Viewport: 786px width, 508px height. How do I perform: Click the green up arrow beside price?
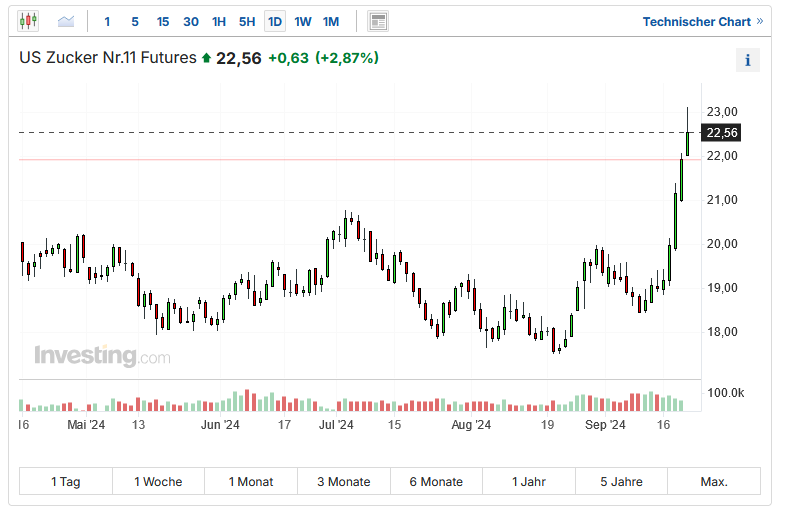pyautogui.click(x=206, y=58)
